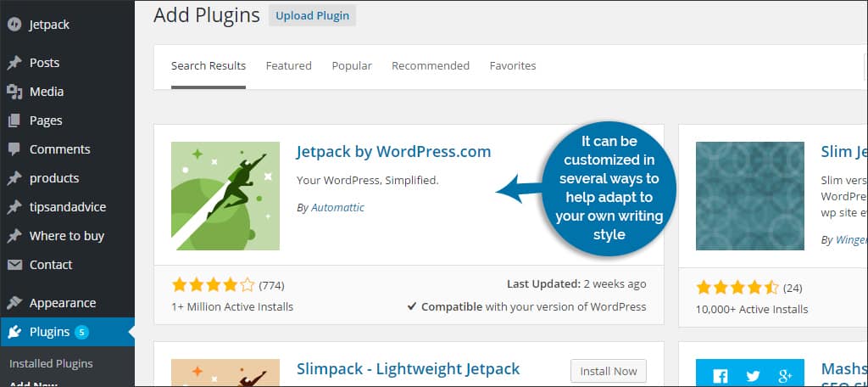
Task: Click the Posts pushpin icon
Action: 14,63
